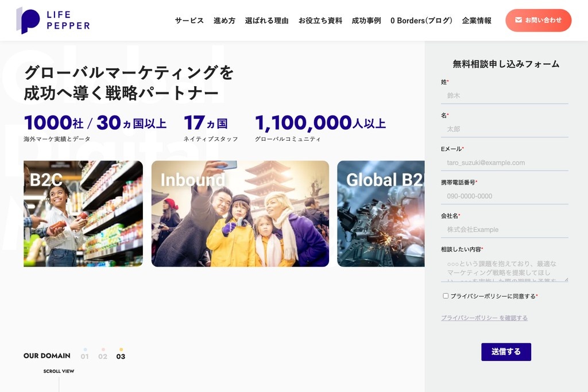
Task: Focus the 姓 input field
Action: pos(504,96)
